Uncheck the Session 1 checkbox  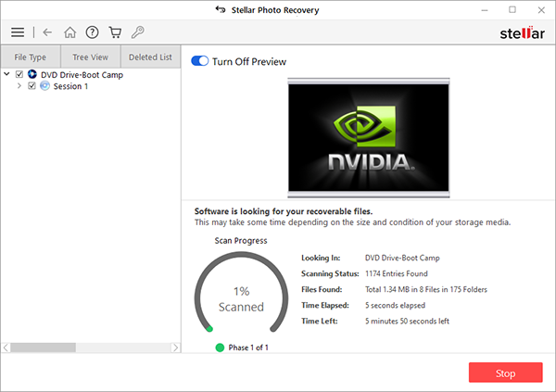32,86
